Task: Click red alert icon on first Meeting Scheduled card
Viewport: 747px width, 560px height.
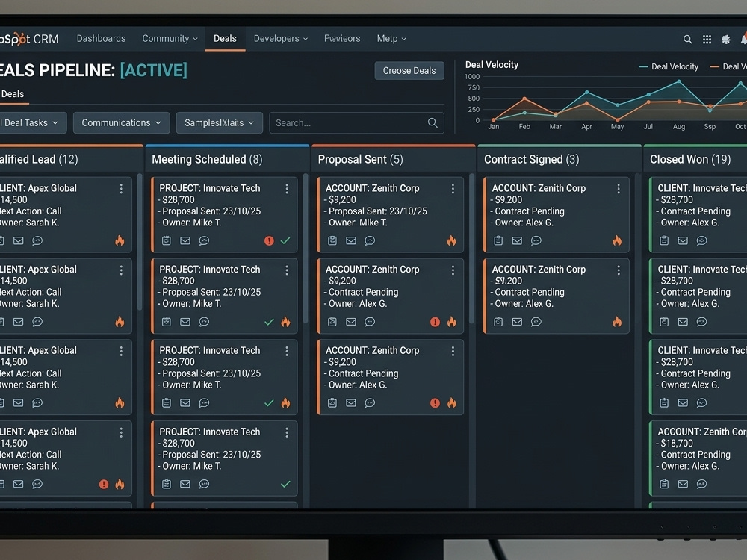Action: tap(269, 241)
